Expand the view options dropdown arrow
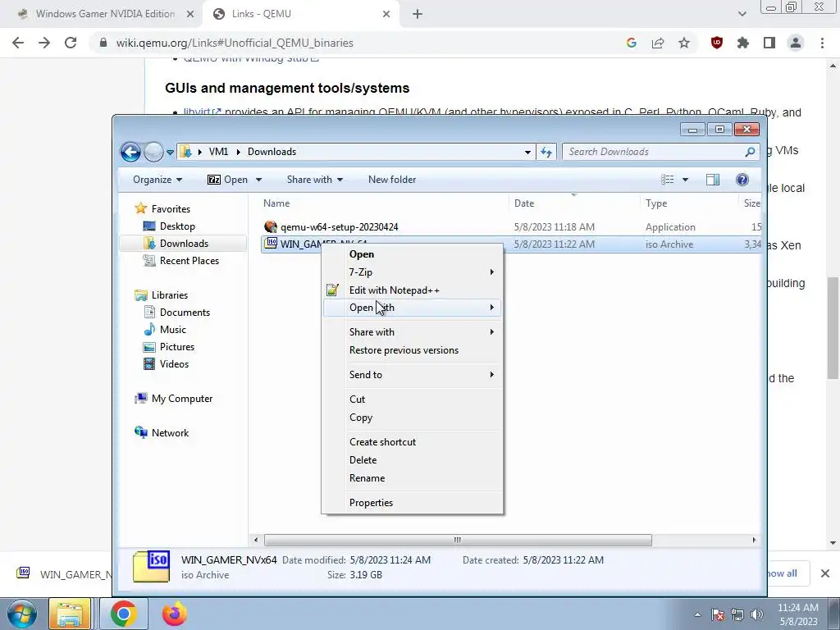This screenshot has width=840, height=630. coord(685,180)
